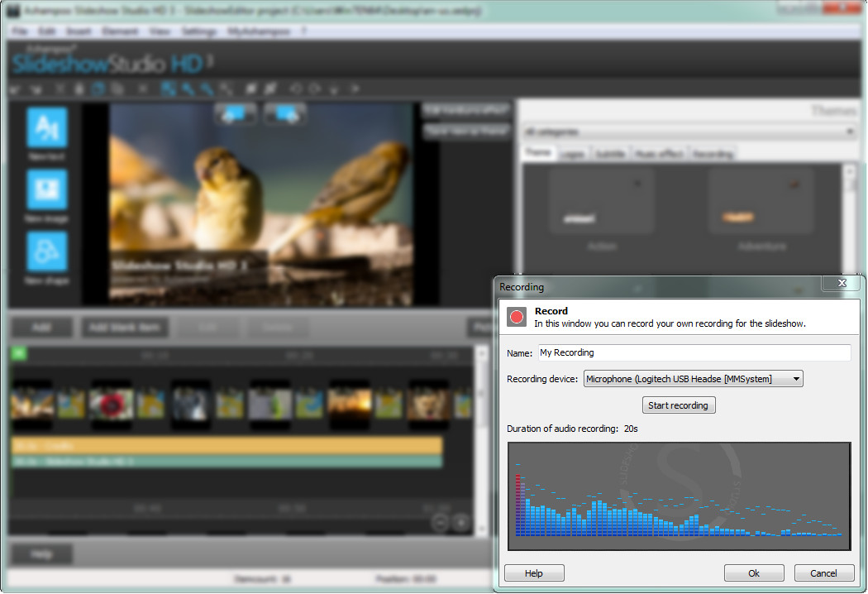Click the Add blank item button

coord(125,327)
